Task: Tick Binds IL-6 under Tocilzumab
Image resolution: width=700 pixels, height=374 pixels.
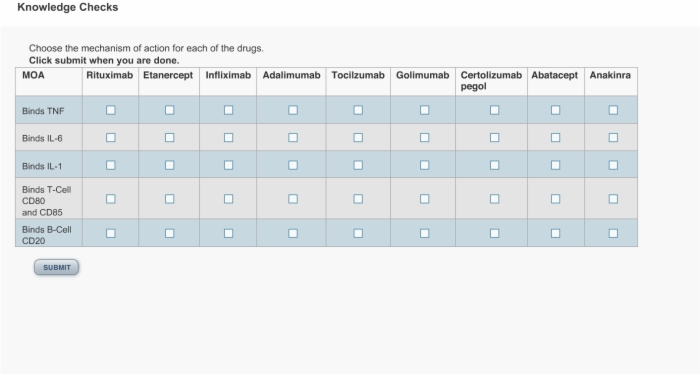Action: [358, 137]
